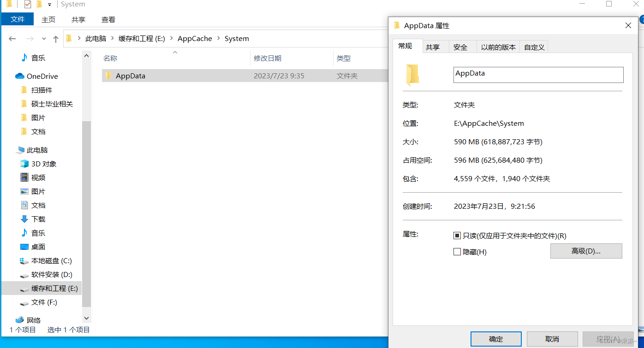Select the 桌面 desktop icon
644x348 pixels.
point(24,247)
